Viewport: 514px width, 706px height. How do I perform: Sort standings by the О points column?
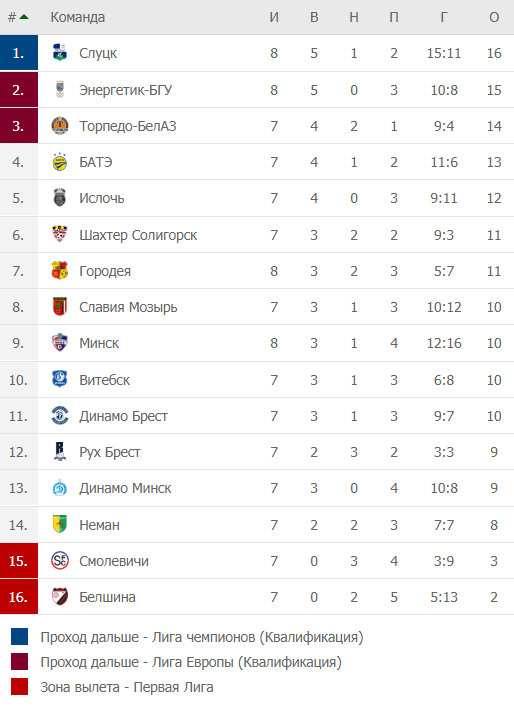pos(494,17)
